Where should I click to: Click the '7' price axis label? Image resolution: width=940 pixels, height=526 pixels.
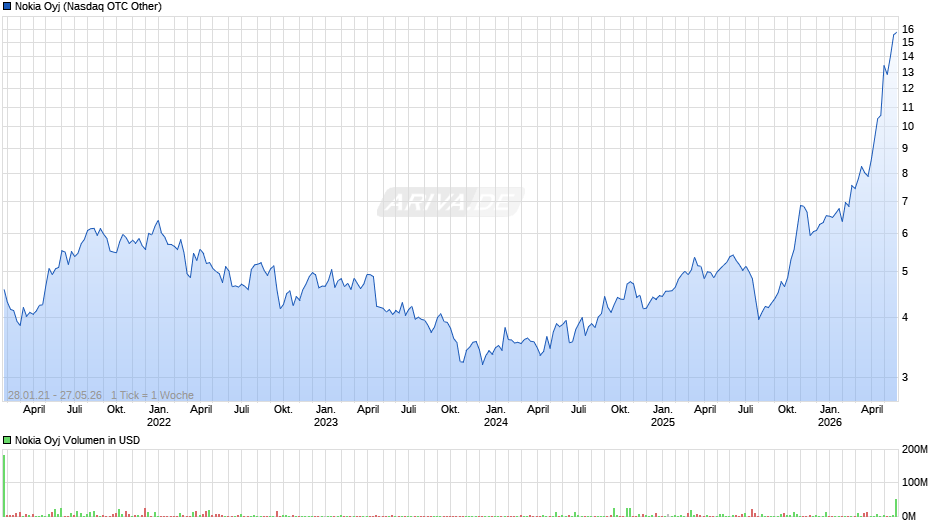(905, 202)
